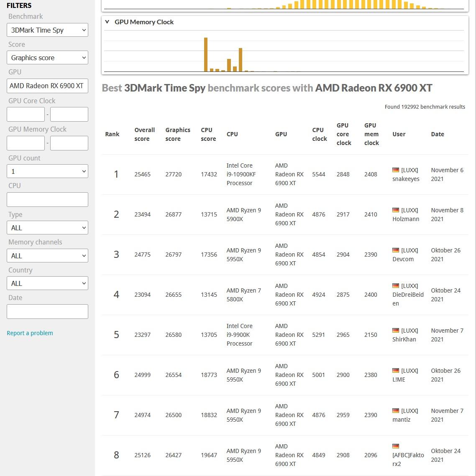This screenshot has height=476, width=476.
Task: Click the GPU Memory Clock minimum field
Action: (x=26, y=143)
